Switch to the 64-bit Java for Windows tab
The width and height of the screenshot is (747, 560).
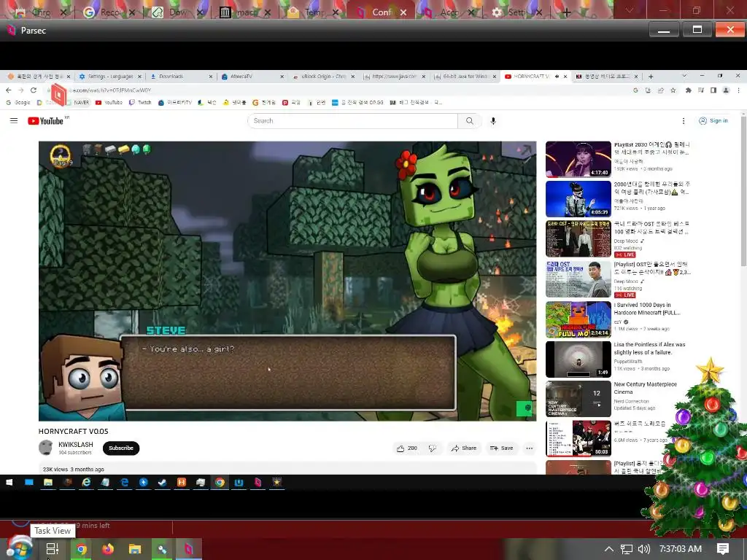tap(465, 76)
